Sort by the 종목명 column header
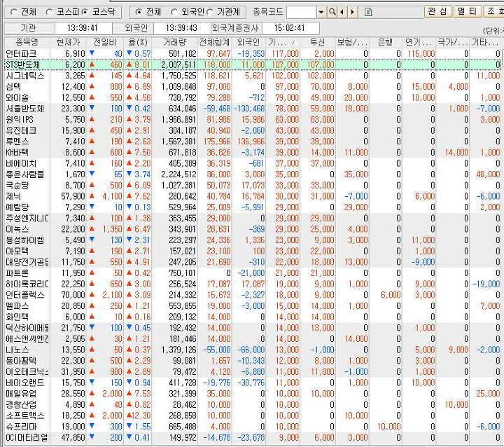This screenshot has width=504, height=447. [27, 42]
